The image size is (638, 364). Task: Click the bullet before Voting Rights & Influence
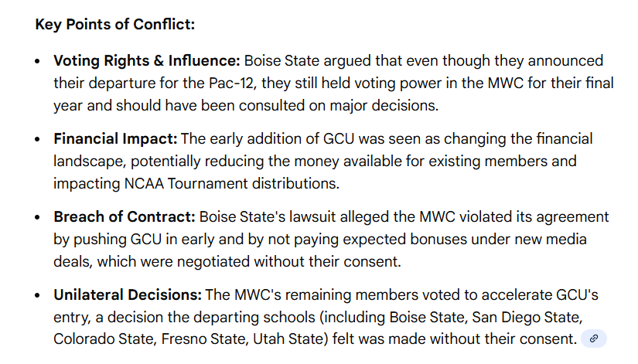coord(38,61)
